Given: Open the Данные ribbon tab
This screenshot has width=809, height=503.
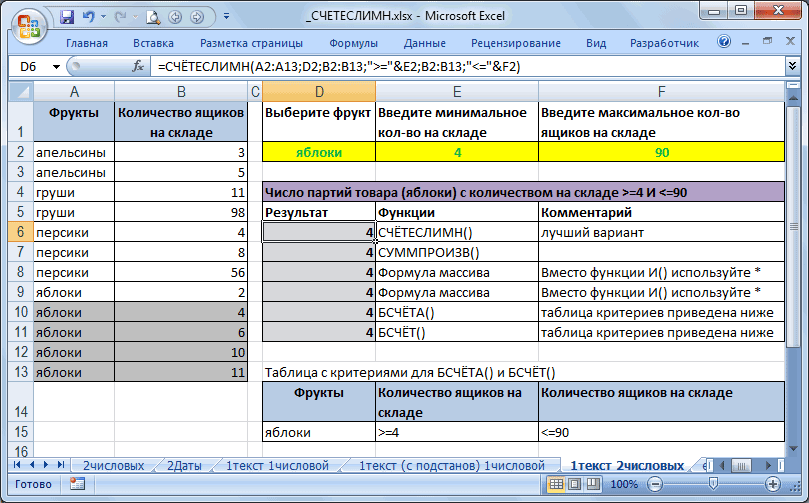Looking at the screenshot, I should point(425,43).
